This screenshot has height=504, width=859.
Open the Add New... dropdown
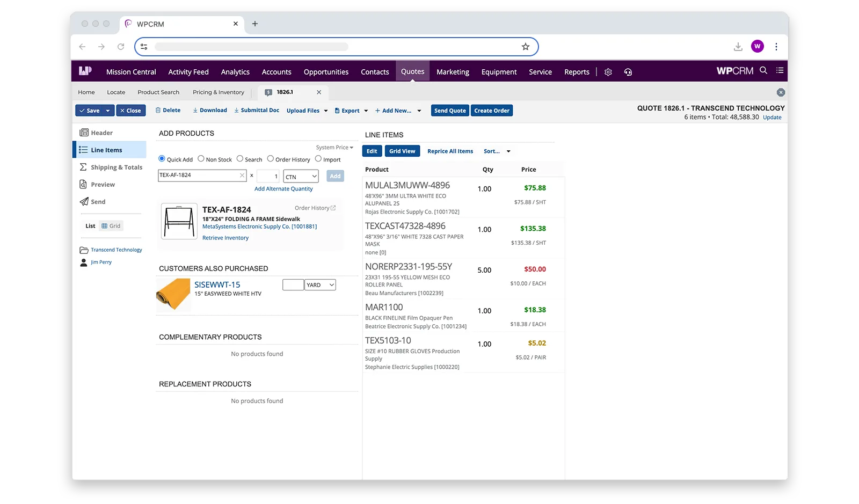[398, 111]
